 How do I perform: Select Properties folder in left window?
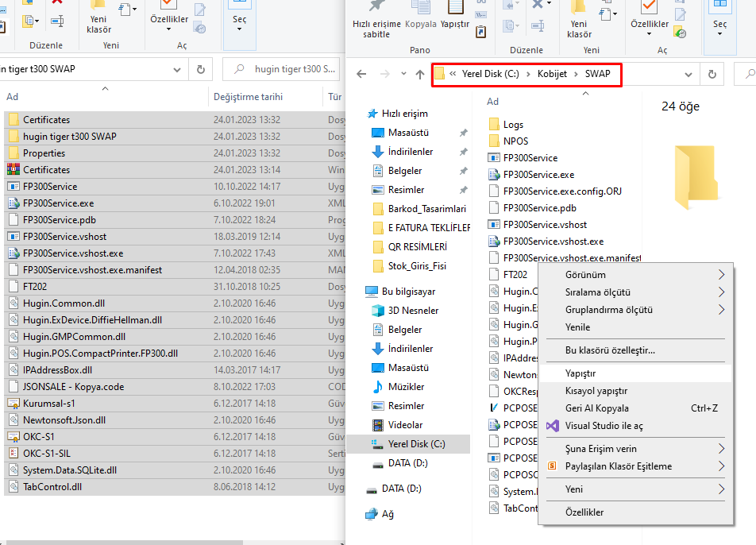point(44,153)
